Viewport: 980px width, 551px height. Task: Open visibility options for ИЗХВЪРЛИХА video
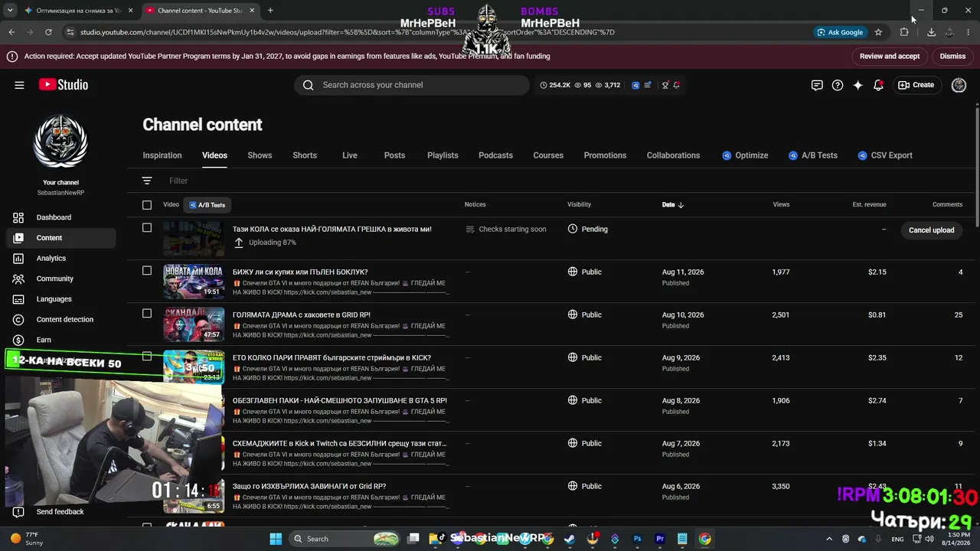(x=585, y=486)
